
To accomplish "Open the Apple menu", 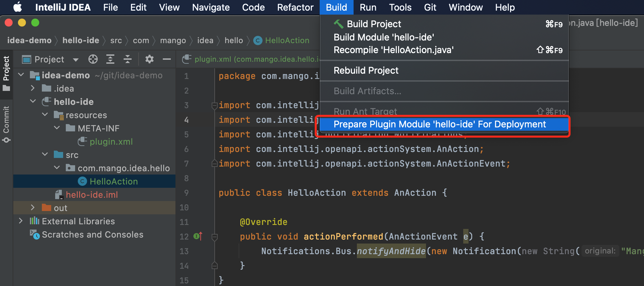I will click(17, 7).
